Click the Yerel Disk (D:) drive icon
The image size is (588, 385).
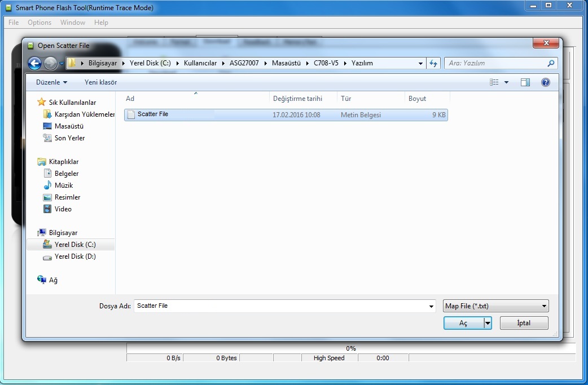[47, 257]
